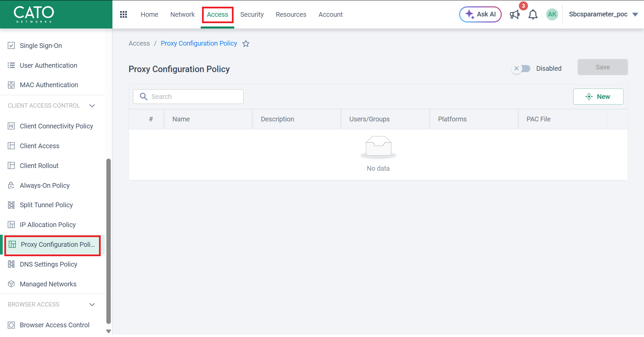Open Managed Networks in the sidebar

[x=48, y=284]
